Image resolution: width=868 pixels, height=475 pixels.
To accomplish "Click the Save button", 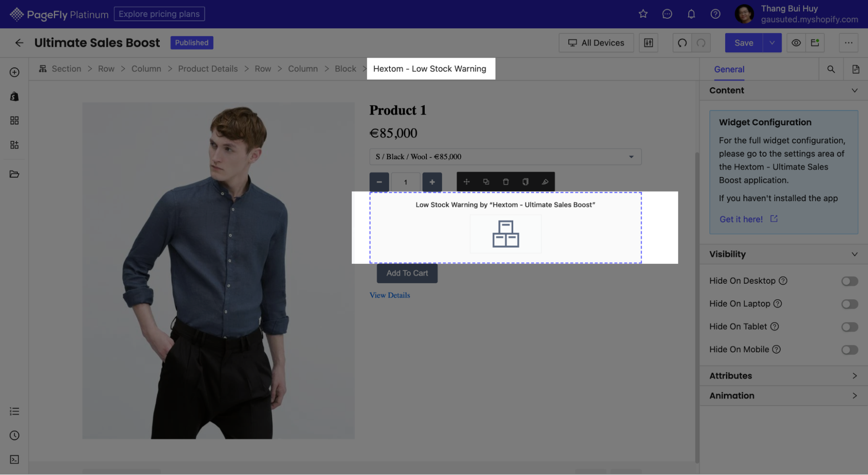I will click(744, 43).
